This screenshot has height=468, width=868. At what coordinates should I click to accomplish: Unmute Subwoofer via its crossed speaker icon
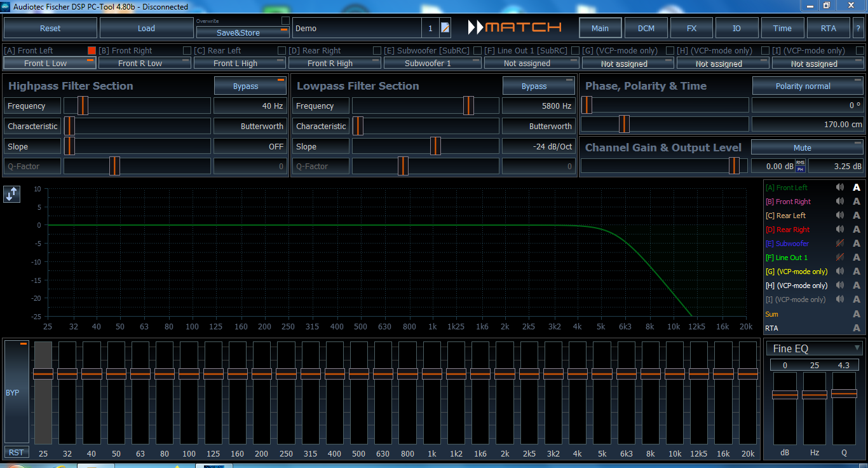coord(840,244)
